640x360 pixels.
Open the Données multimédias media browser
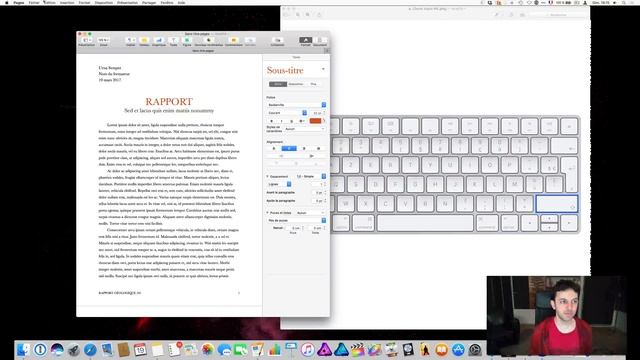coord(209,40)
